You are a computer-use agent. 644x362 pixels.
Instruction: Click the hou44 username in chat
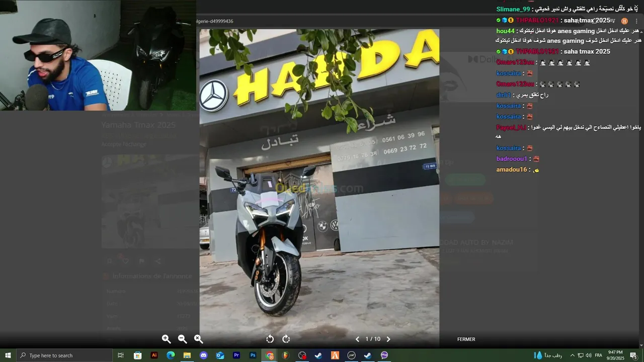click(x=505, y=31)
